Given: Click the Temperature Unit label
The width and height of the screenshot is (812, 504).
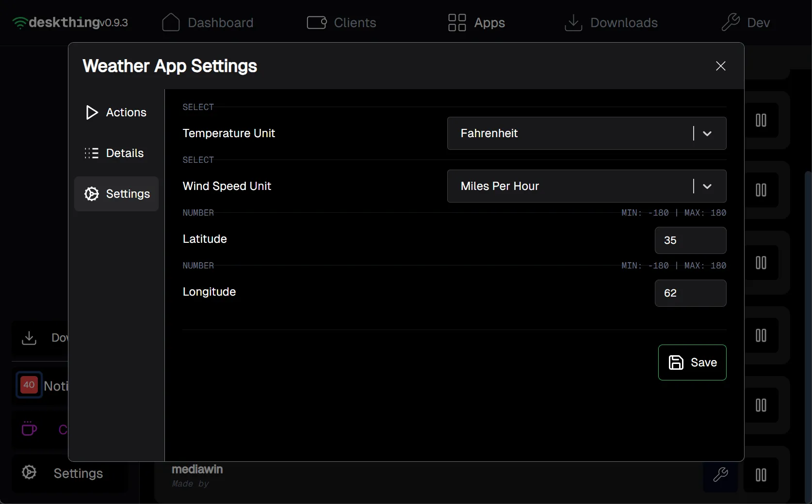Looking at the screenshot, I should click(229, 133).
